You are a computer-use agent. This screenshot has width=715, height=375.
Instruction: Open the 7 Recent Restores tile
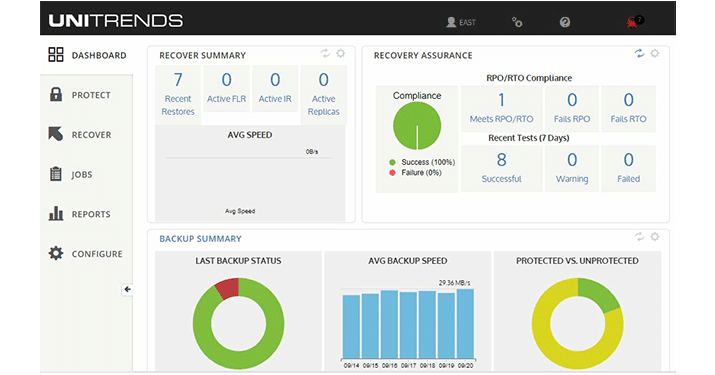[178, 95]
